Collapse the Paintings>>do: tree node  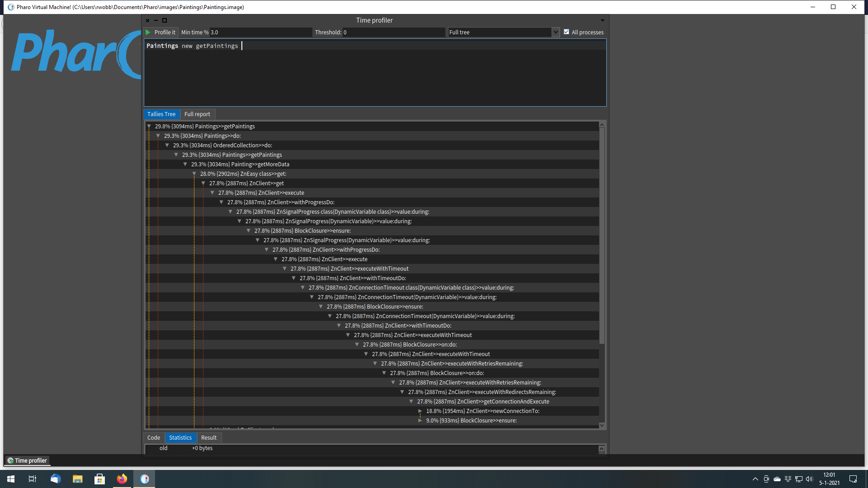[x=158, y=136]
